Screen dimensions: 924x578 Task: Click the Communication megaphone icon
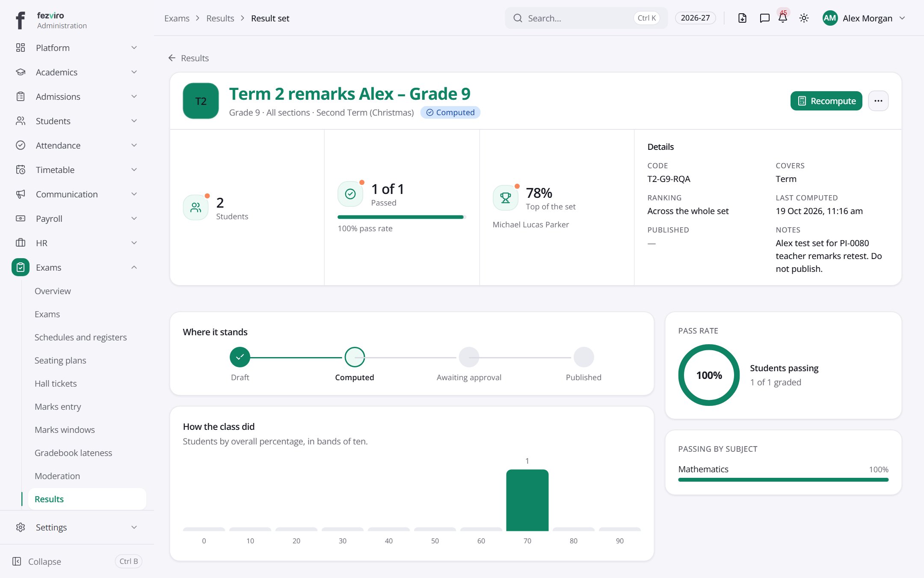pos(21,194)
